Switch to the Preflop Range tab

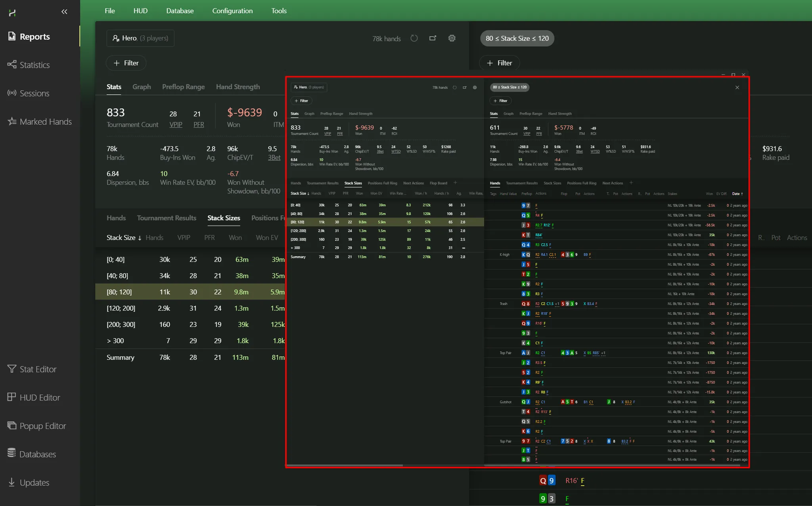pos(183,87)
